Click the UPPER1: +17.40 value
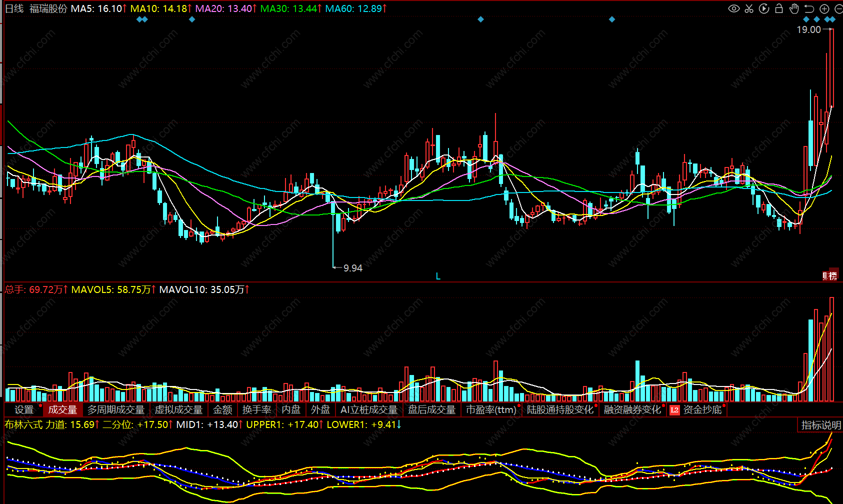Image resolution: width=843 pixels, height=504 pixels. (285, 424)
